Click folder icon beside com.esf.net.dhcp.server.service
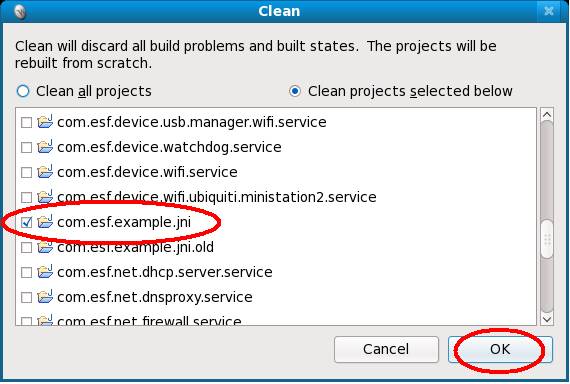Image resolution: width=570 pixels, height=384 pixels. 45,272
